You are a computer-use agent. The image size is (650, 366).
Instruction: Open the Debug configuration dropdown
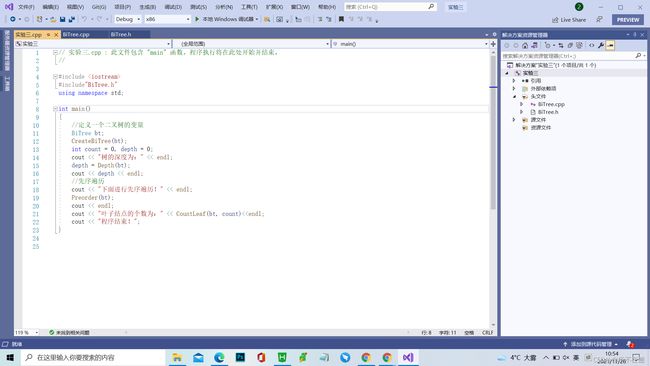tap(128, 19)
